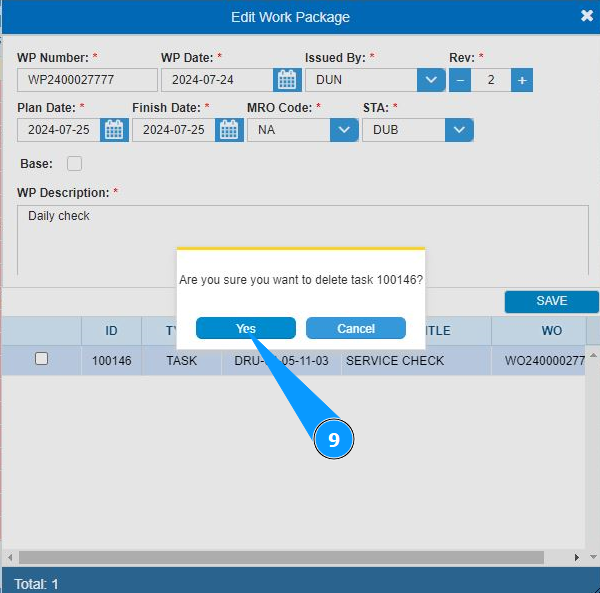Open the Plan Date calendar picker

pos(114,130)
